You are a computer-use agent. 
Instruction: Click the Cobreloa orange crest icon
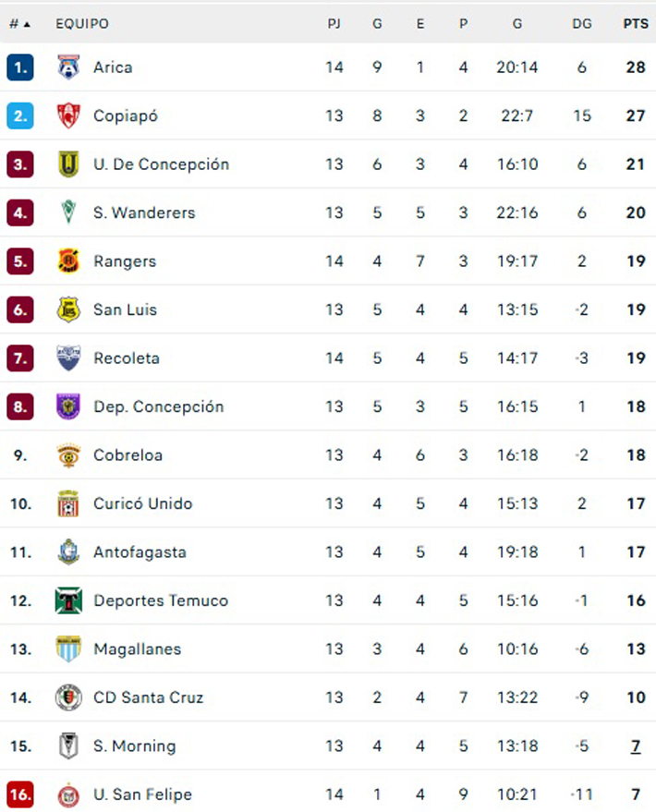click(68, 455)
